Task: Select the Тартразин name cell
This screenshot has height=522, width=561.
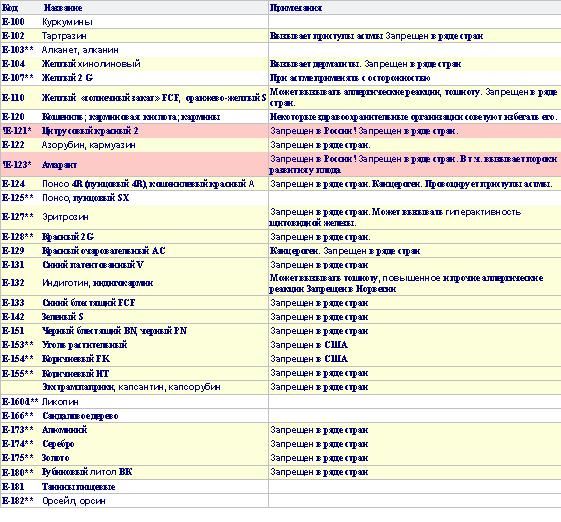Action: click(64, 36)
